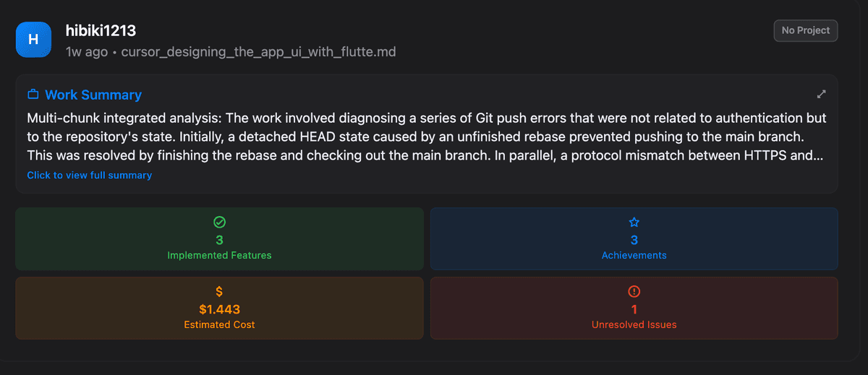
Task: Click the summary paragraph text
Action: pos(426,137)
